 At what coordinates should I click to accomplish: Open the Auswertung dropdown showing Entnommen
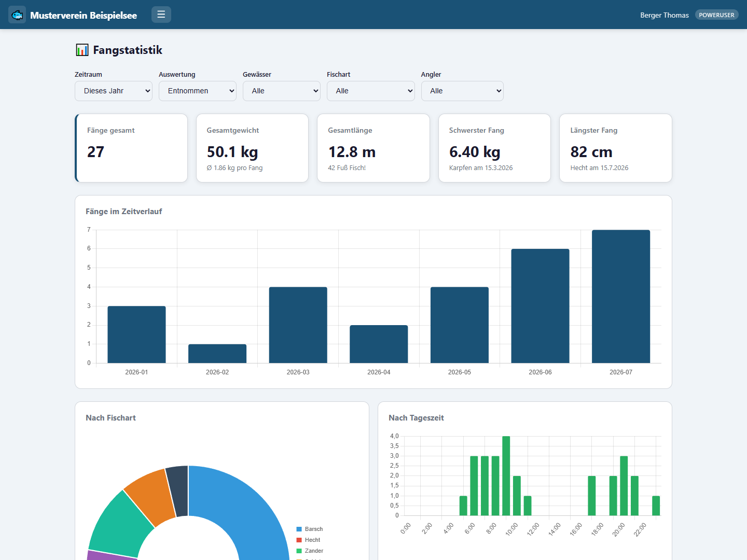(x=198, y=91)
